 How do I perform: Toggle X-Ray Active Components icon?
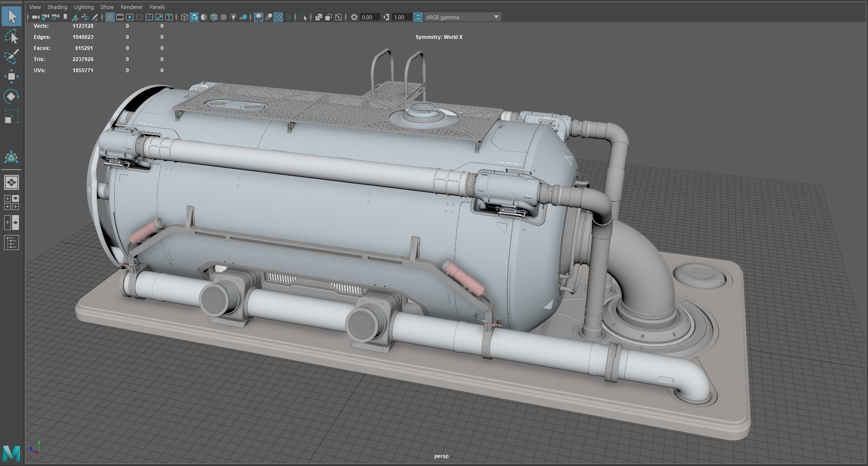[x=328, y=17]
